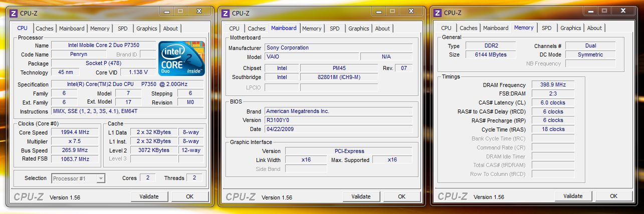Click Rated FSB value 1063.7 MHz
This screenshot has height=214, width=644.
pyautogui.click(x=75, y=159)
